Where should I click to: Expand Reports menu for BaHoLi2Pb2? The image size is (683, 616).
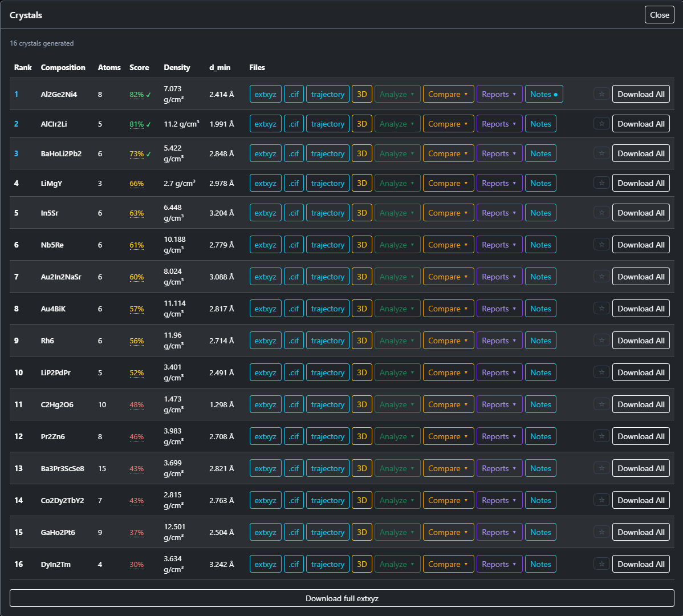click(499, 153)
